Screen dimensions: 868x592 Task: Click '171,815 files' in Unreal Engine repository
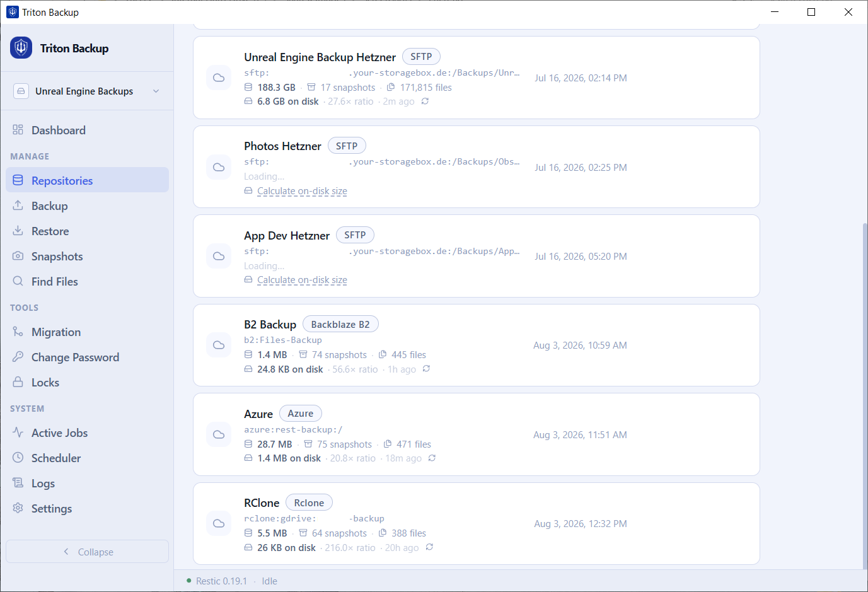pyautogui.click(x=426, y=88)
